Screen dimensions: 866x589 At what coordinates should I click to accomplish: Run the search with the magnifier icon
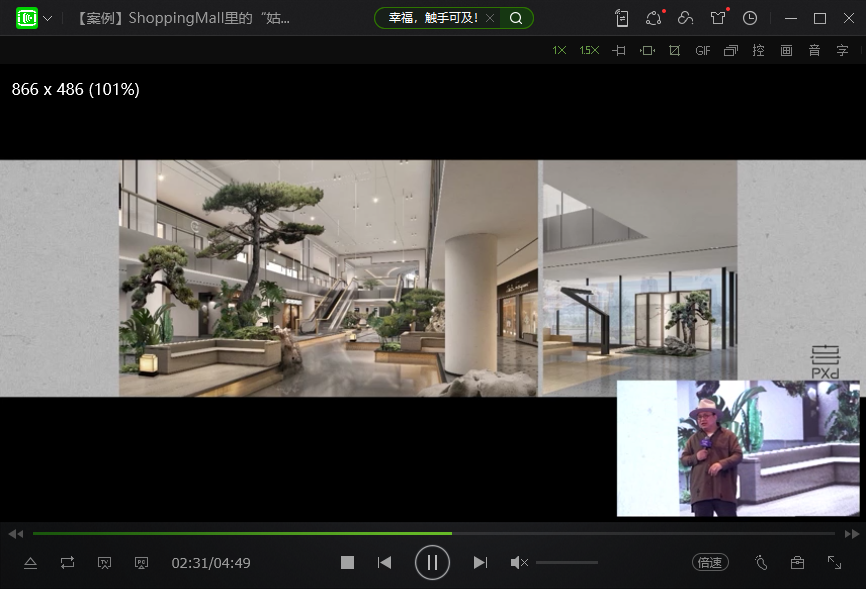point(516,18)
